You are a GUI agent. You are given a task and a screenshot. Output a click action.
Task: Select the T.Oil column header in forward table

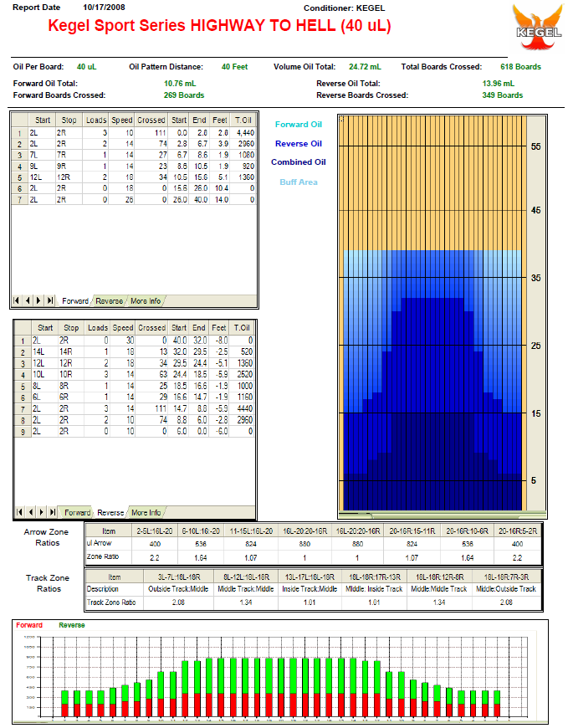point(243,120)
